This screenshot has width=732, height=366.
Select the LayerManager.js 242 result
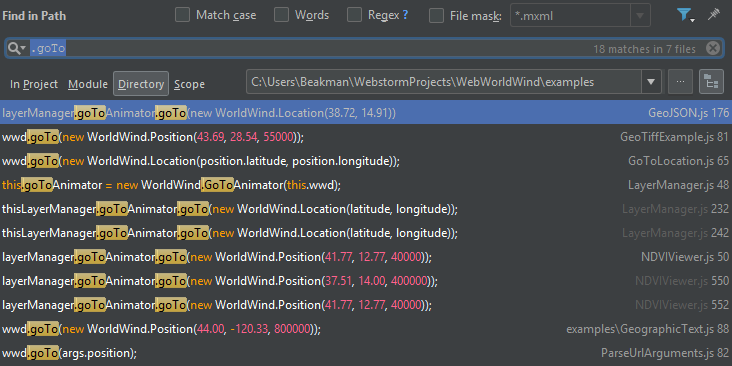coord(366,233)
